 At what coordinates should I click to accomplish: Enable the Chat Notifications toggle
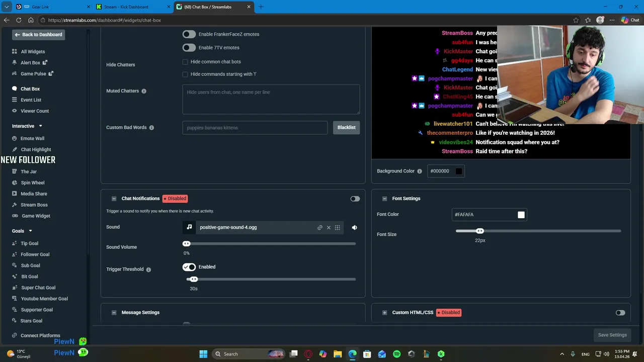[355, 199]
